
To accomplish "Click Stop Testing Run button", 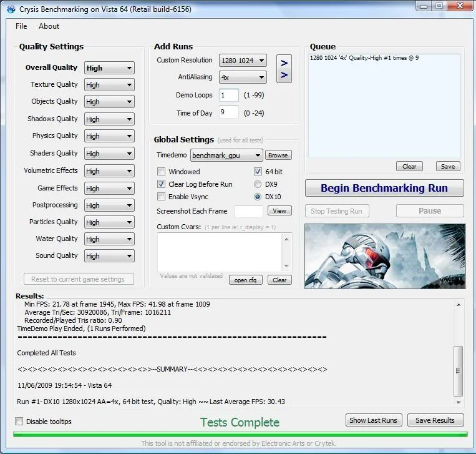I will point(337,211).
